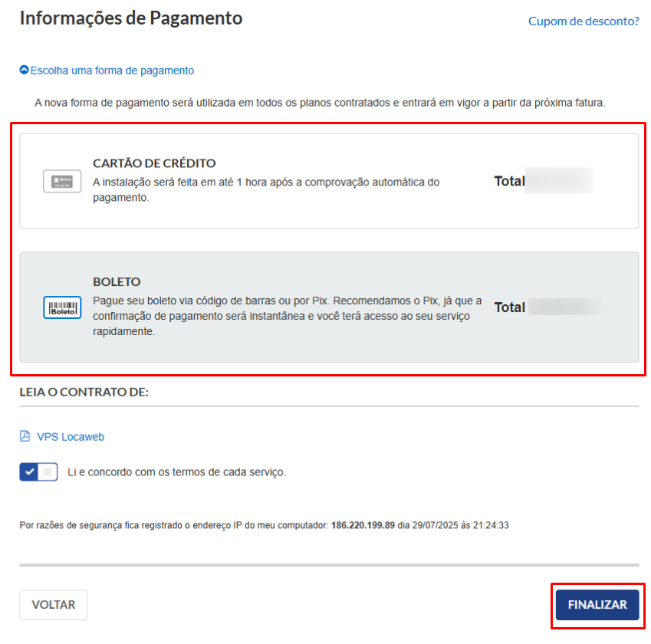The height and width of the screenshot is (644, 651).
Task: Toggle the agree to service terms switch
Action: point(38,472)
